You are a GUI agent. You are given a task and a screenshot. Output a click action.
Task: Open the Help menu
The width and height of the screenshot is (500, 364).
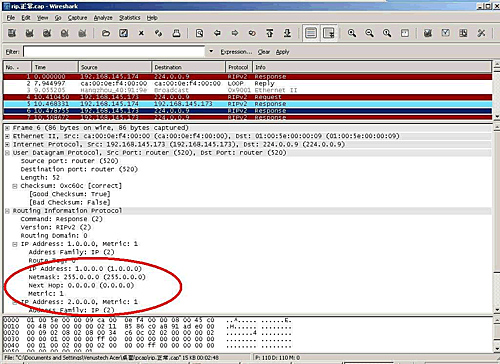pos(152,18)
